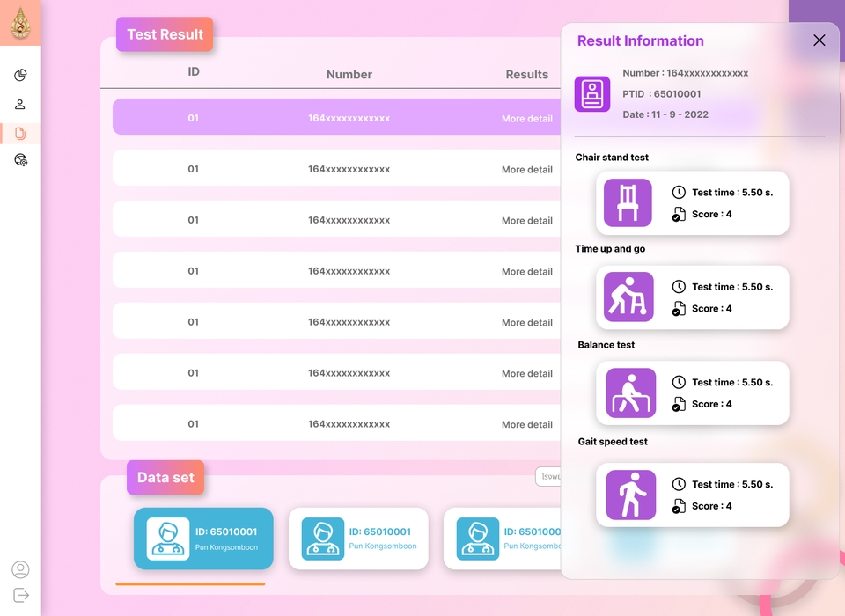The width and height of the screenshot is (845, 616).
Task: Open the pie chart dashboard icon in sidebar
Action: 20,75
